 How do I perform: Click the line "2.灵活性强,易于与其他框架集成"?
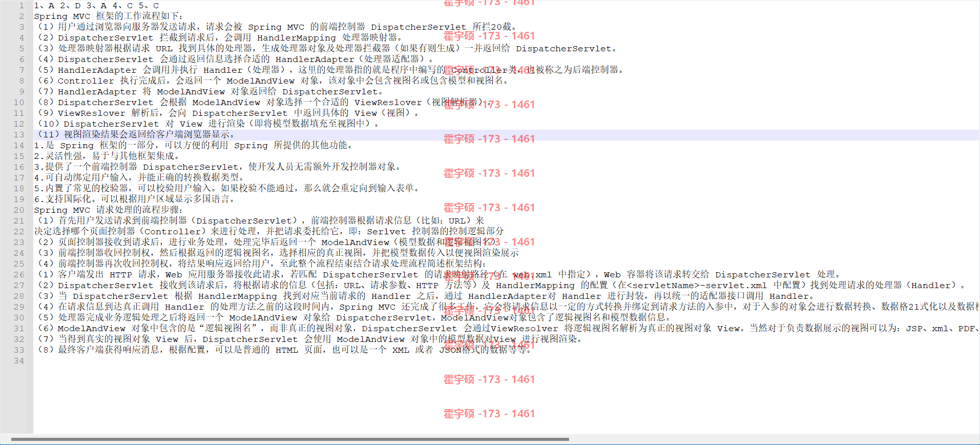pyautogui.click(x=107, y=156)
